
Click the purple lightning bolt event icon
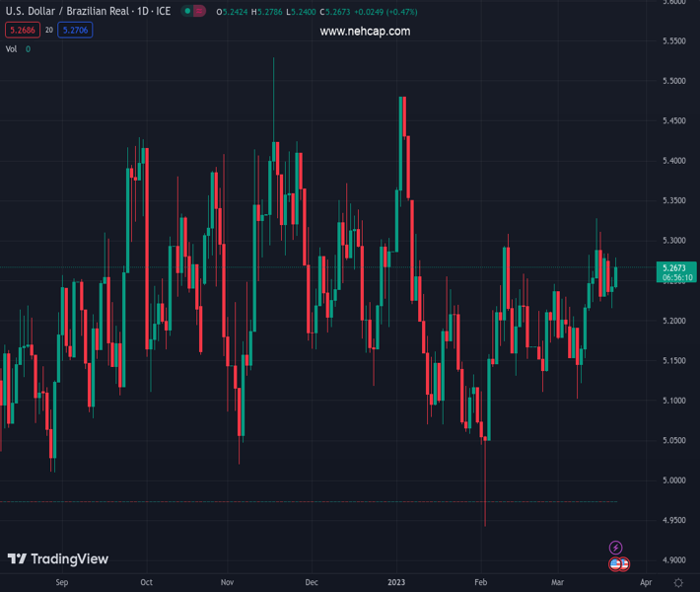(615, 548)
